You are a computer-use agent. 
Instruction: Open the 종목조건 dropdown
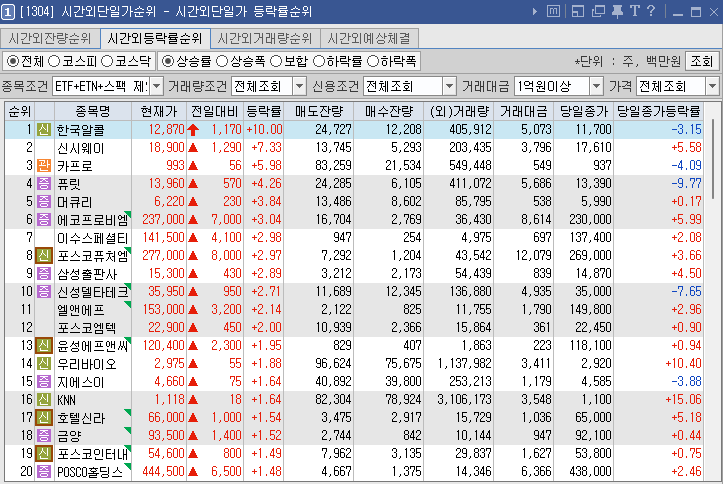point(157,86)
